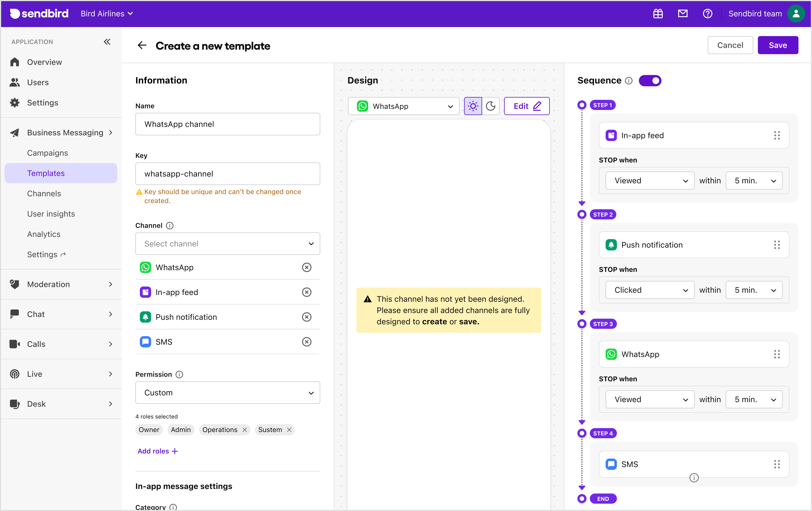Image resolution: width=812 pixels, height=511 pixels.
Task: Open Step 2 Clicked condition dropdown
Action: pos(650,290)
